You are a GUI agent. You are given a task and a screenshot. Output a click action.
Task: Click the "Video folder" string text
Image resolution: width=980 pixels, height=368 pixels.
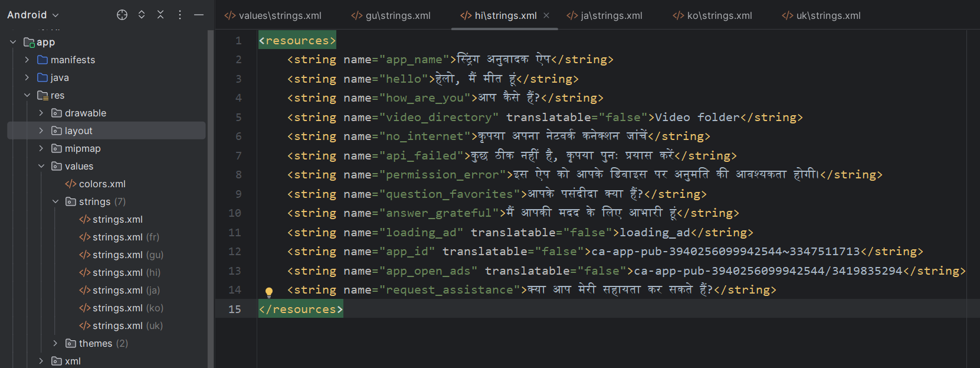coord(697,117)
